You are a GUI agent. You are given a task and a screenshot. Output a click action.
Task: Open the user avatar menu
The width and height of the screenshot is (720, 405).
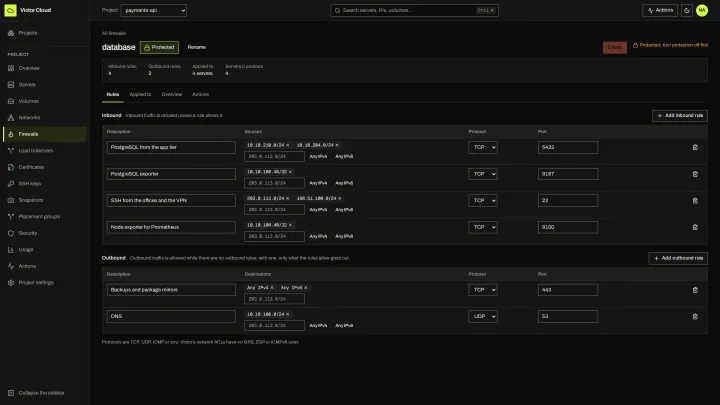point(702,10)
